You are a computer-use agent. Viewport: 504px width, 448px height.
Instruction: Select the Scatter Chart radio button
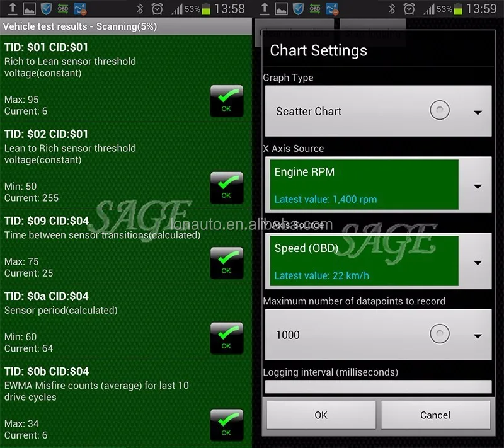[x=440, y=111]
